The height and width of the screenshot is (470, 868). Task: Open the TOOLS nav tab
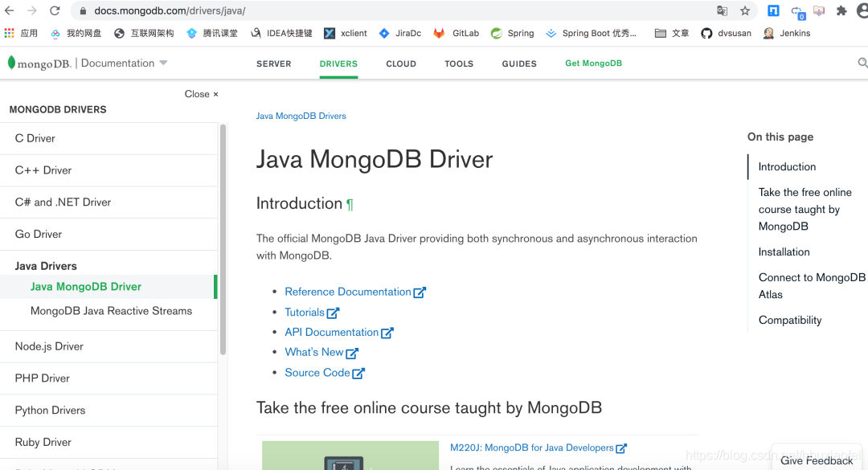tap(459, 63)
